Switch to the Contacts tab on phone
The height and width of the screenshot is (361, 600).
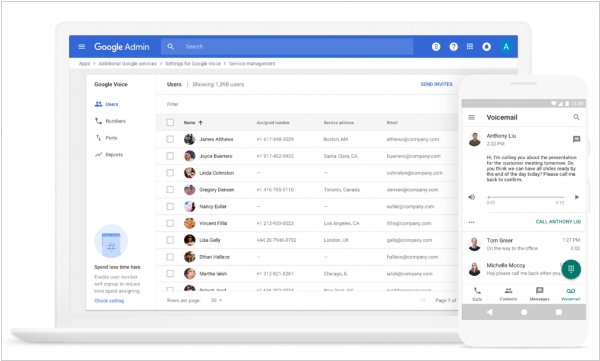508,294
